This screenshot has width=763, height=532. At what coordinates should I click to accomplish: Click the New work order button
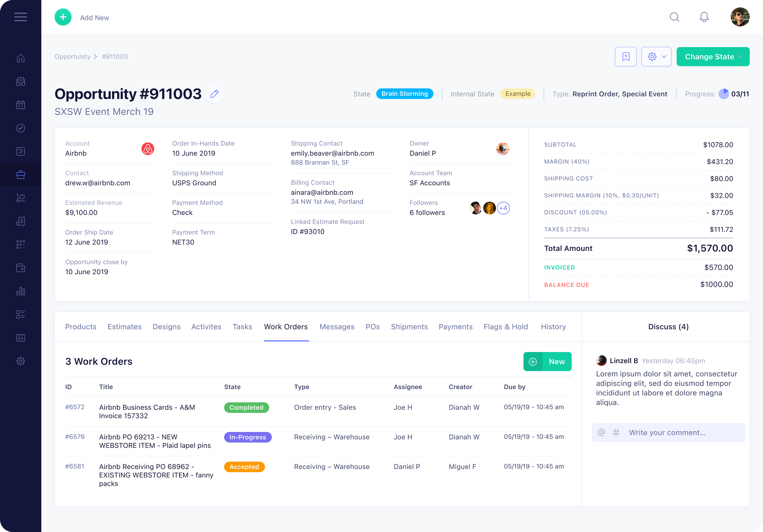point(547,362)
